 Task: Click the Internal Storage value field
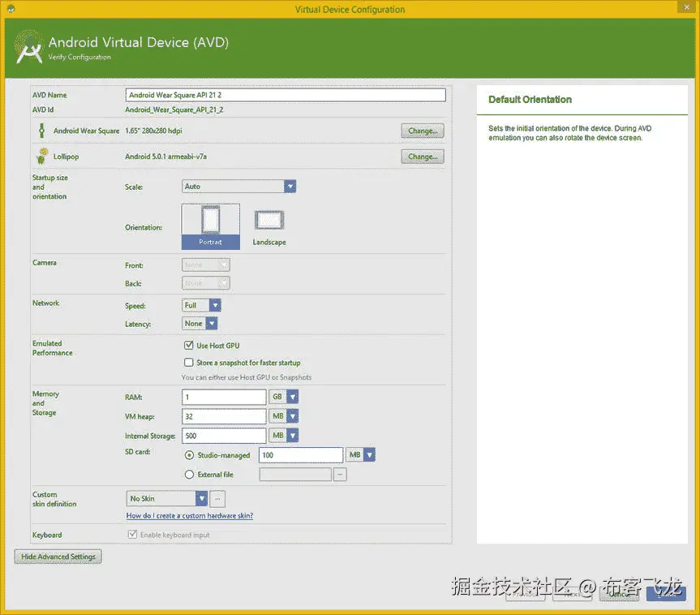[x=224, y=436]
